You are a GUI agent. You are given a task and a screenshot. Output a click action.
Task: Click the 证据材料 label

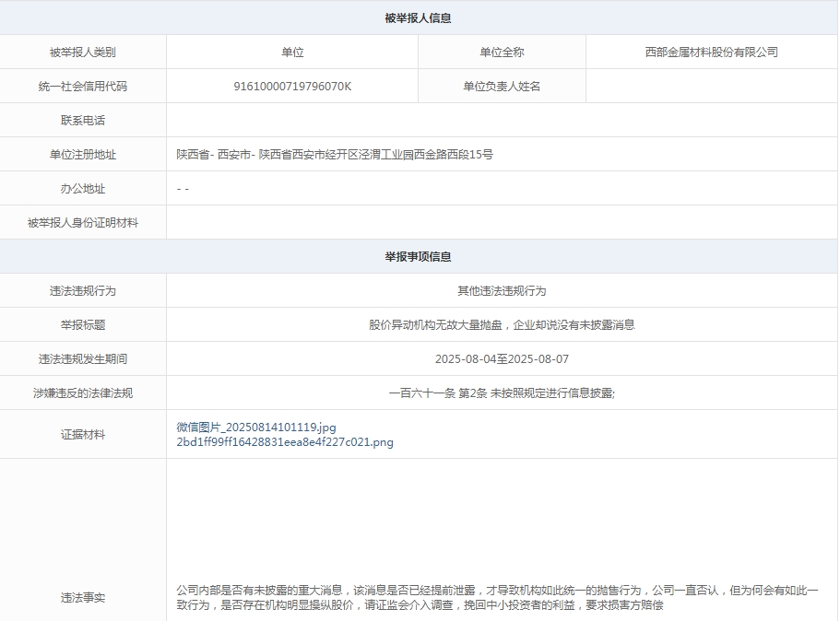point(82,435)
